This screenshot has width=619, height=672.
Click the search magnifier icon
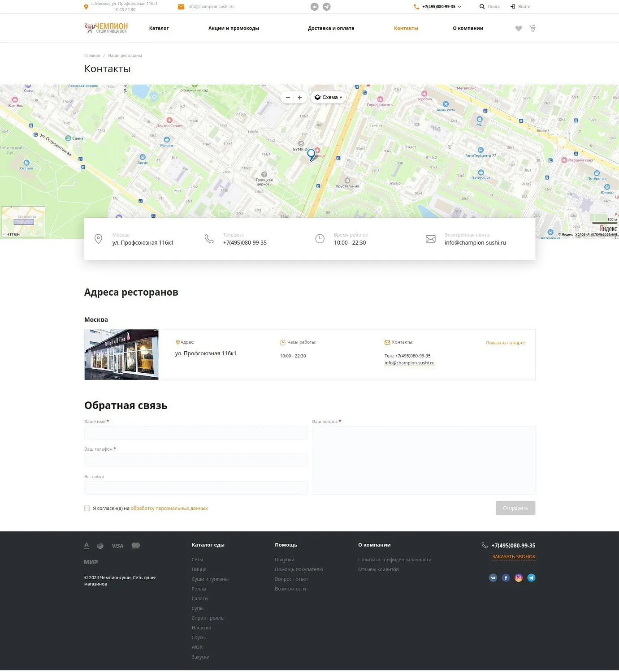point(482,7)
